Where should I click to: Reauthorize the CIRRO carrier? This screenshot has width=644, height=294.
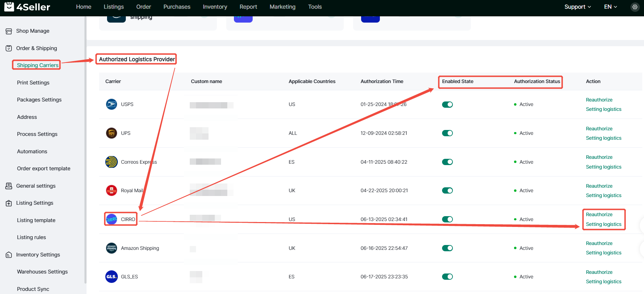coord(599,214)
